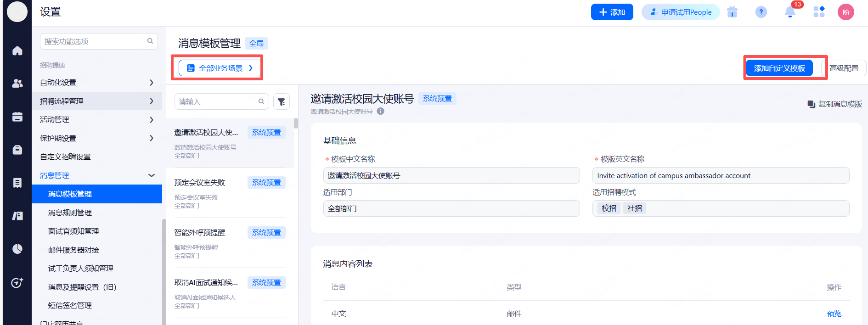
Task: Expand 招聘流程管理 menu section
Action: [96, 101]
